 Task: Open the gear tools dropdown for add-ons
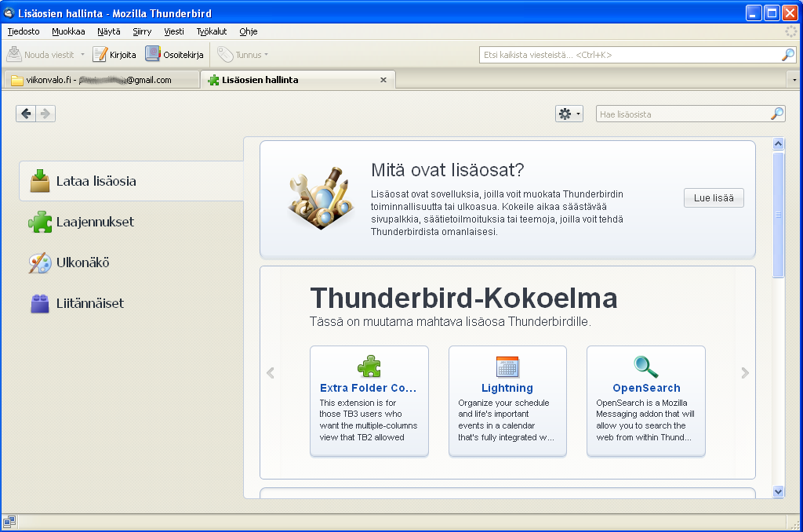click(569, 114)
